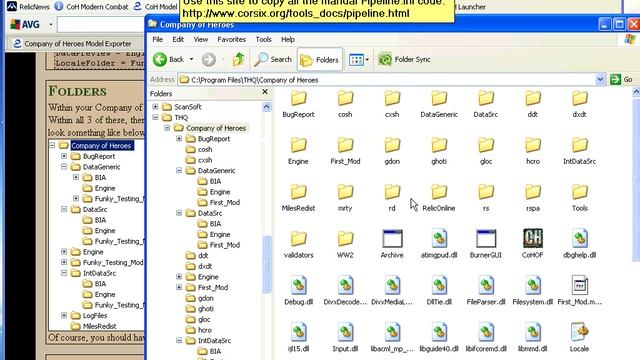Select the Debug.dll file icon
The image size is (640, 360).
click(x=298, y=285)
